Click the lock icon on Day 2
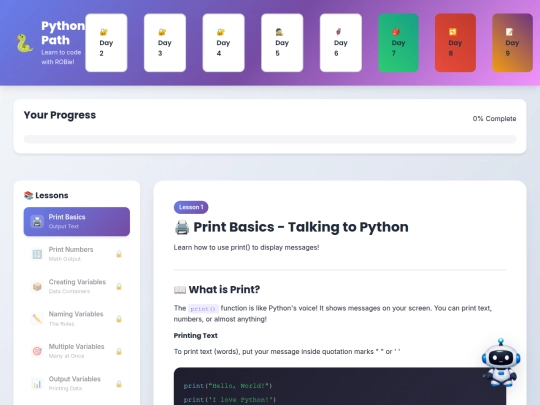 pos(103,32)
